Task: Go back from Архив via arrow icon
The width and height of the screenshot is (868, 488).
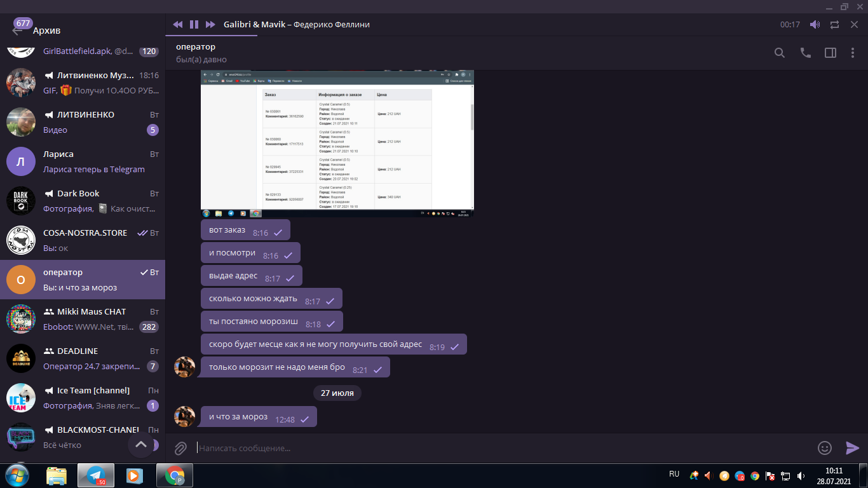Action: click(x=18, y=30)
